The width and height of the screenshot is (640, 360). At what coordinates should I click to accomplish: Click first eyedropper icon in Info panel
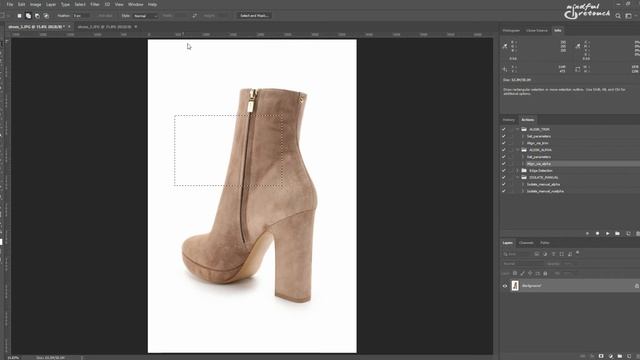pos(505,46)
